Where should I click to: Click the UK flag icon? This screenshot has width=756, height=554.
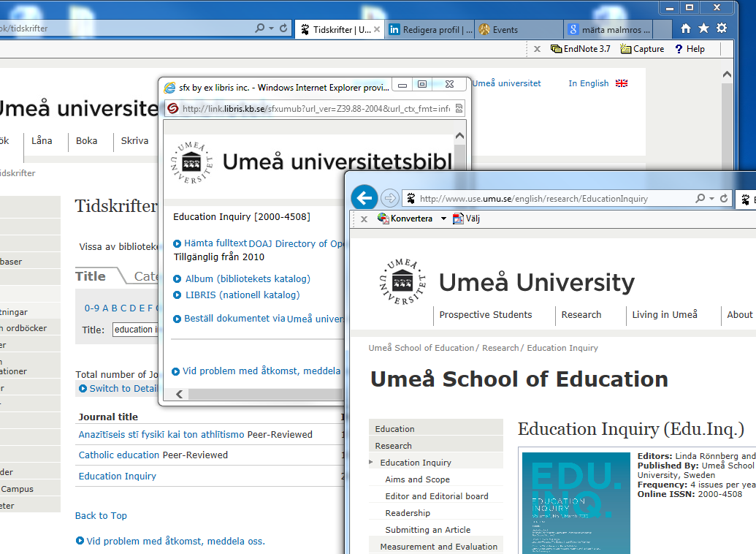click(x=622, y=83)
